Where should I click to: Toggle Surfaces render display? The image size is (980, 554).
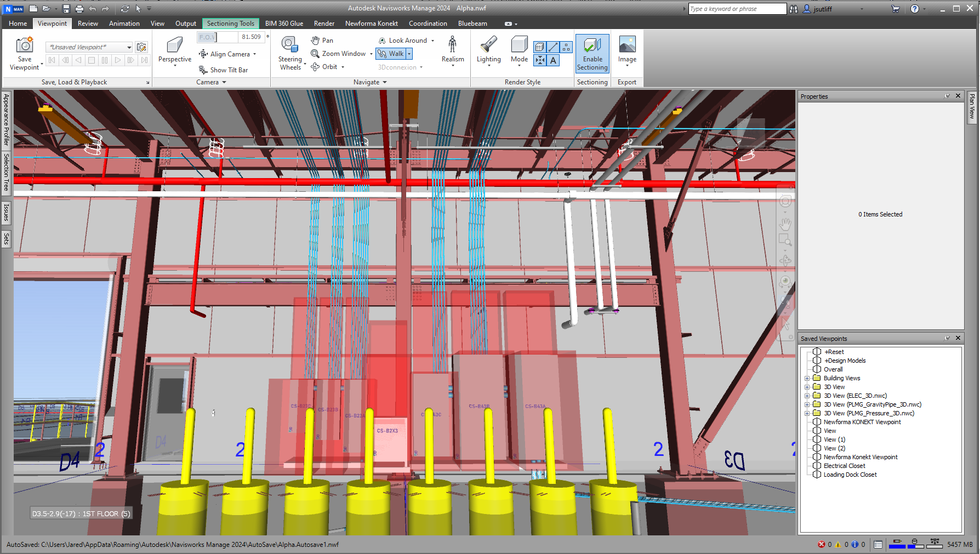540,47
